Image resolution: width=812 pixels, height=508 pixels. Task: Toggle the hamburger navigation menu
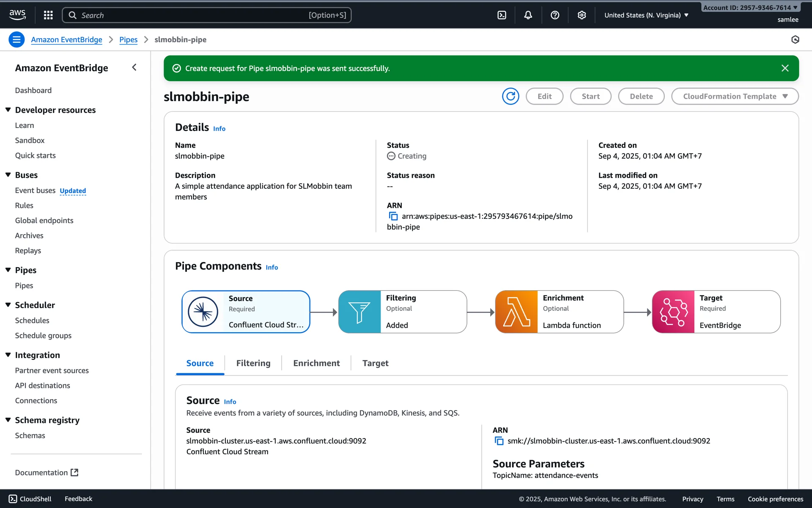point(16,39)
